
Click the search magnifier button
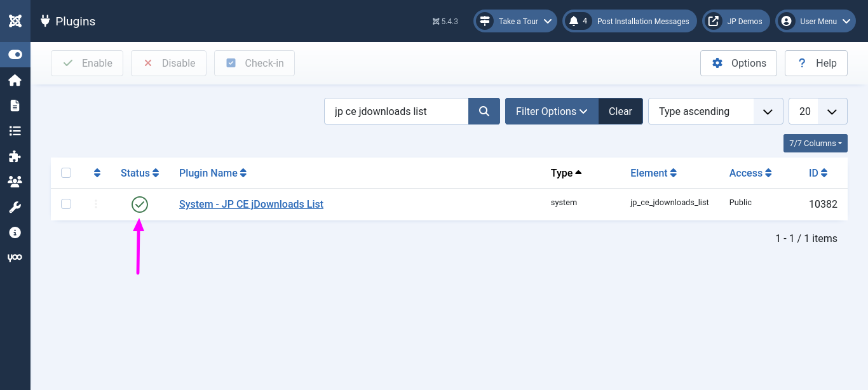pos(484,111)
